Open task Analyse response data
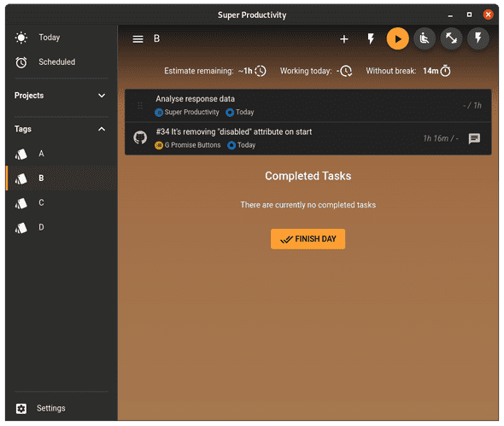 308,105
